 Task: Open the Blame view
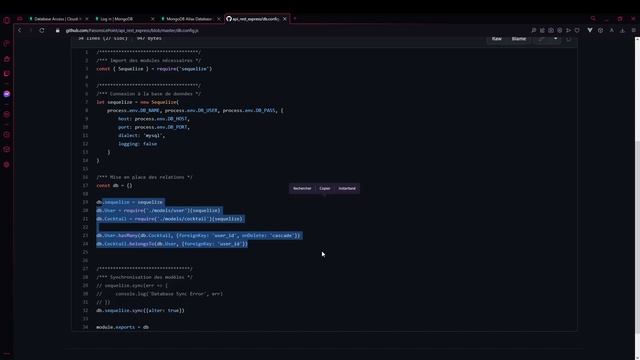click(519, 39)
